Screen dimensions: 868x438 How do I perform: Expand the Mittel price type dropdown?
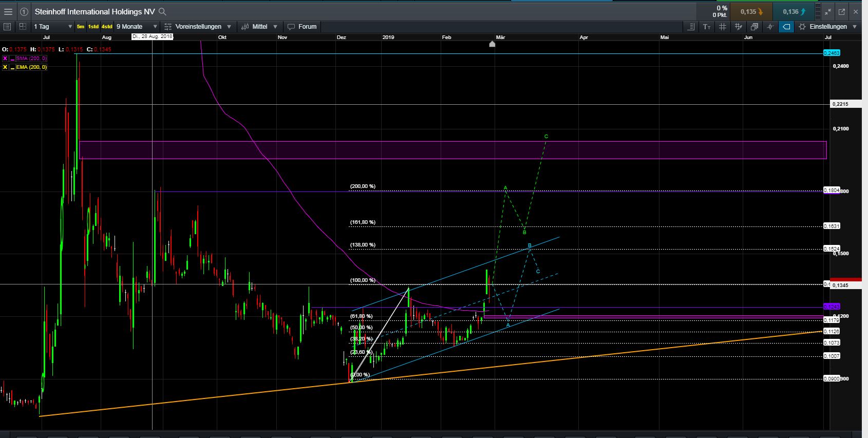click(x=275, y=27)
